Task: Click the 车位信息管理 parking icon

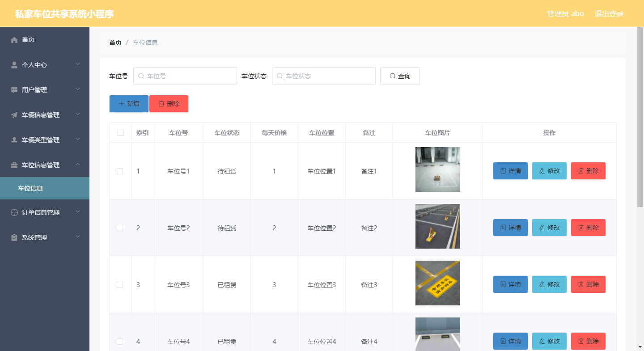Action: click(14, 165)
